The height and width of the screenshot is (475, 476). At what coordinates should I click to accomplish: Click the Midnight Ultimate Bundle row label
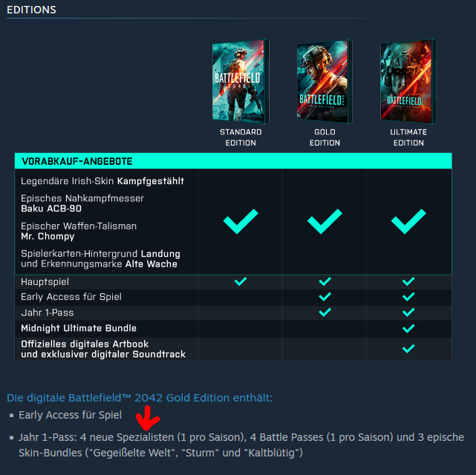[x=79, y=328]
